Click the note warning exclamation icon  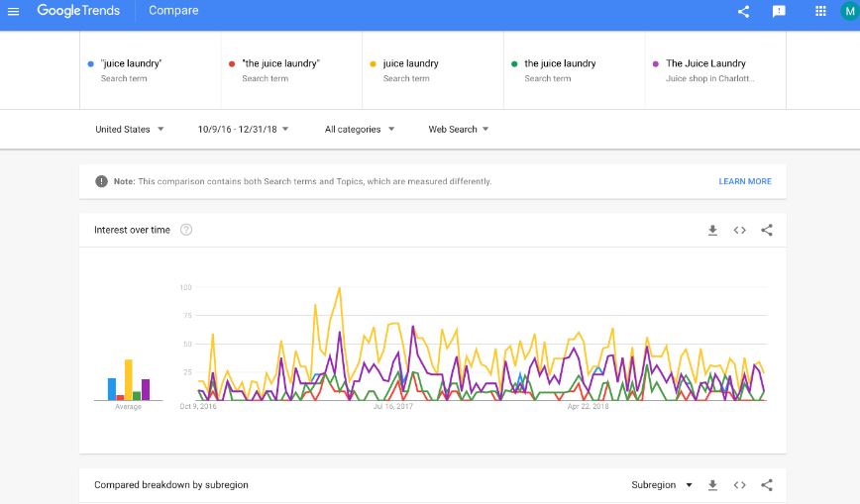click(x=101, y=181)
